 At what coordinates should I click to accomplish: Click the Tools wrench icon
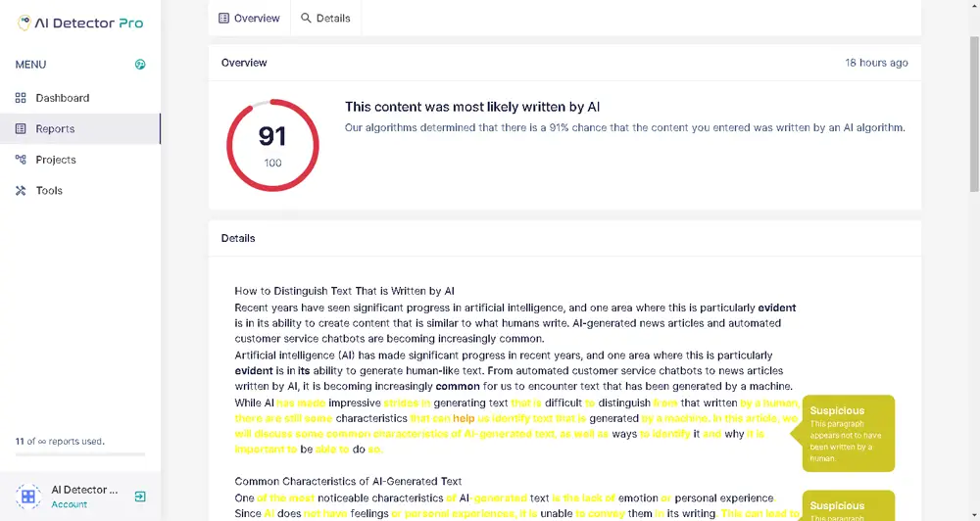(21, 191)
